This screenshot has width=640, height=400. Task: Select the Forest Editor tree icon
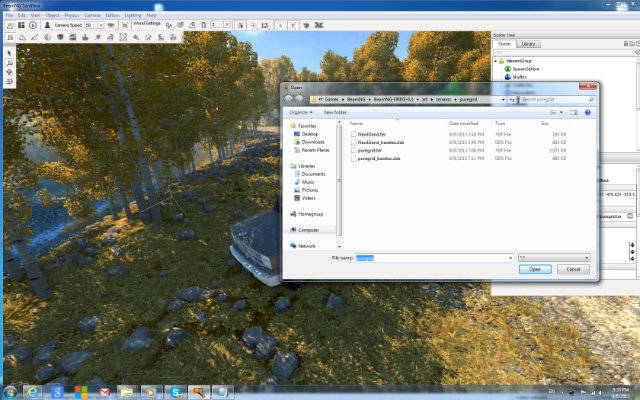[x=98, y=37]
